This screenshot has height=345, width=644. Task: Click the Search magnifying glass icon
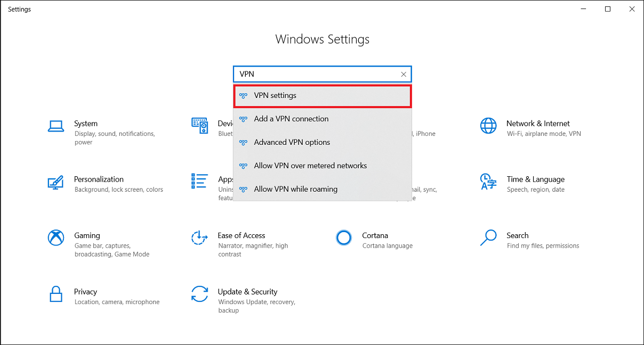488,238
